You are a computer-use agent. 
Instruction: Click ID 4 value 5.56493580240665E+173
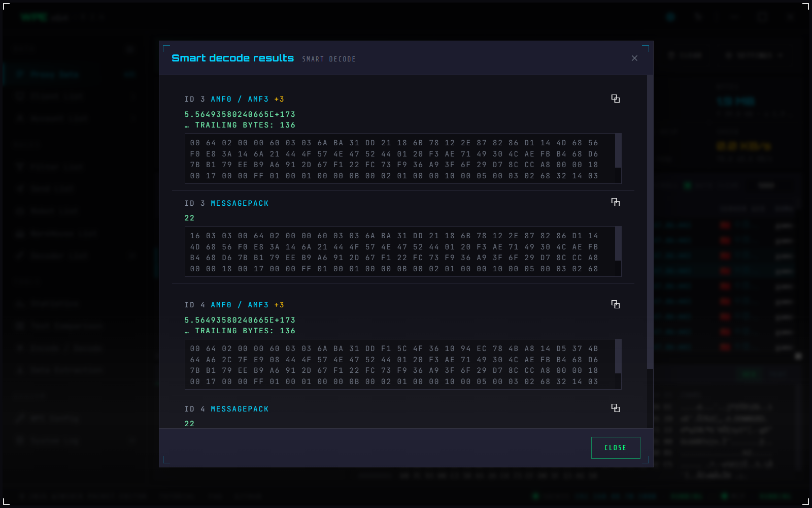(x=240, y=320)
